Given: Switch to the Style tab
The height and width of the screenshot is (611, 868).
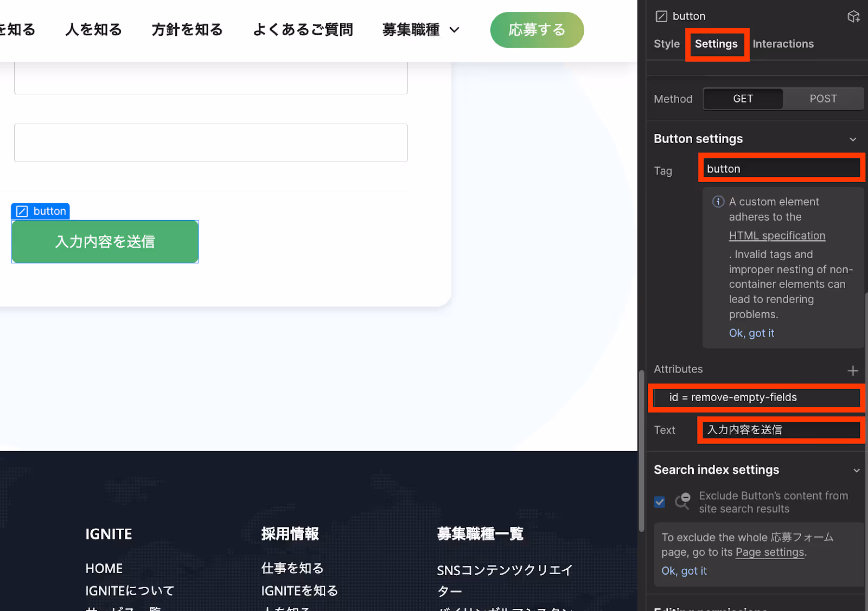Looking at the screenshot, I should [x=666, y=44].
